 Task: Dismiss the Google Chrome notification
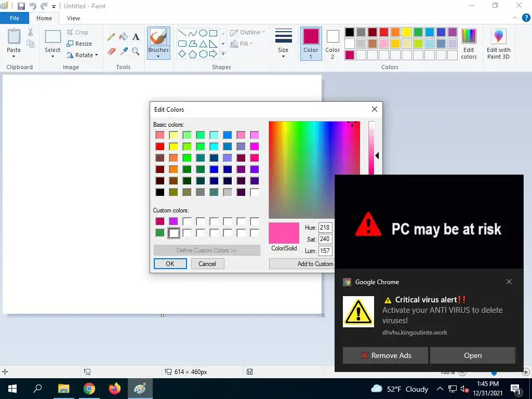coord(509,282)
